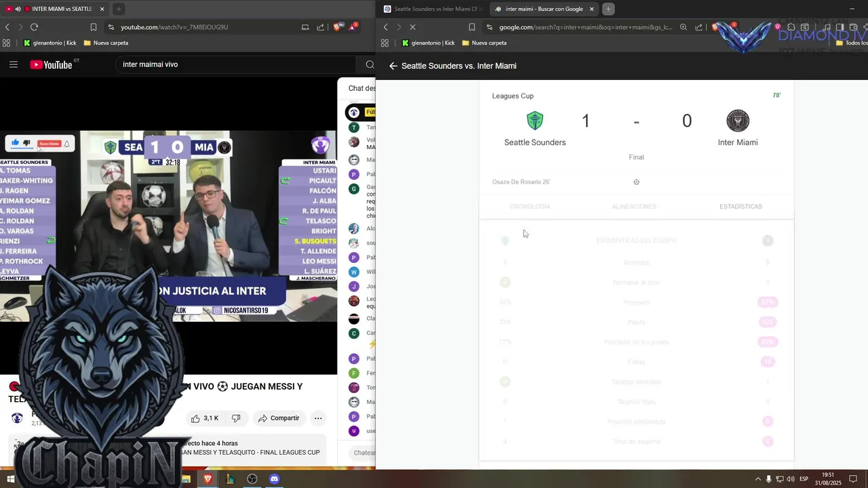This screenshot has height=488, width=868.
Task: Open 'glenantonio | Kick' bookmark in the YouTube window
Action: point(50,43)
